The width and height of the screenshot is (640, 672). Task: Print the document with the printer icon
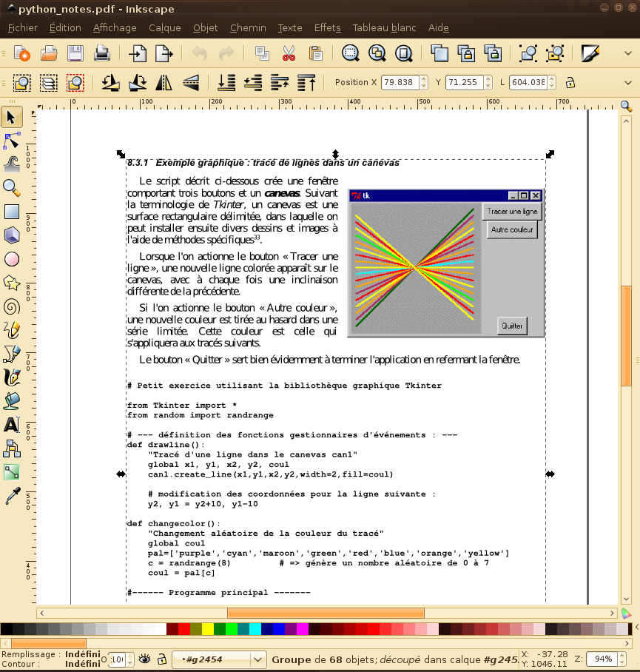(102, 53)
